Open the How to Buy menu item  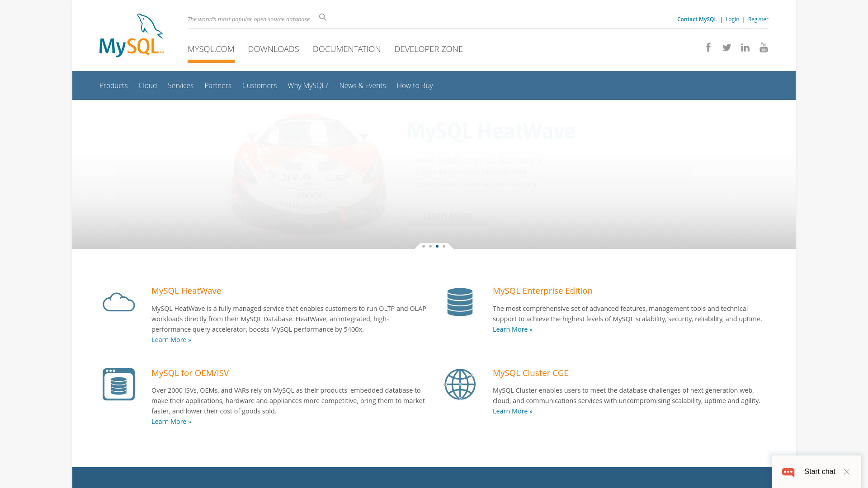(x=415, y=85)
